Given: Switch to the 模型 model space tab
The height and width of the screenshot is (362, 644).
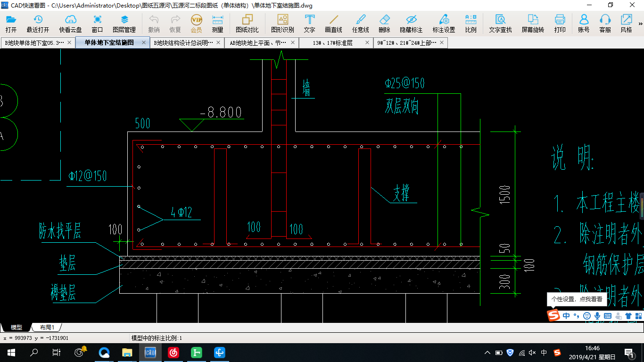Looking at the screenshot, I should tap(17, 327).
